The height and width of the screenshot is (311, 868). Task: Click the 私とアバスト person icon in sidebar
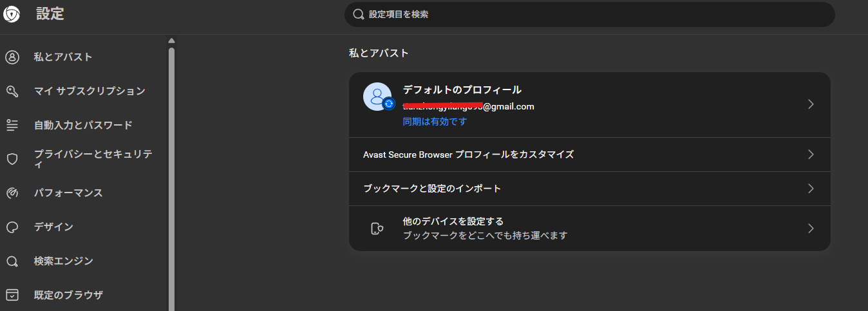click(x=12, y=57)
